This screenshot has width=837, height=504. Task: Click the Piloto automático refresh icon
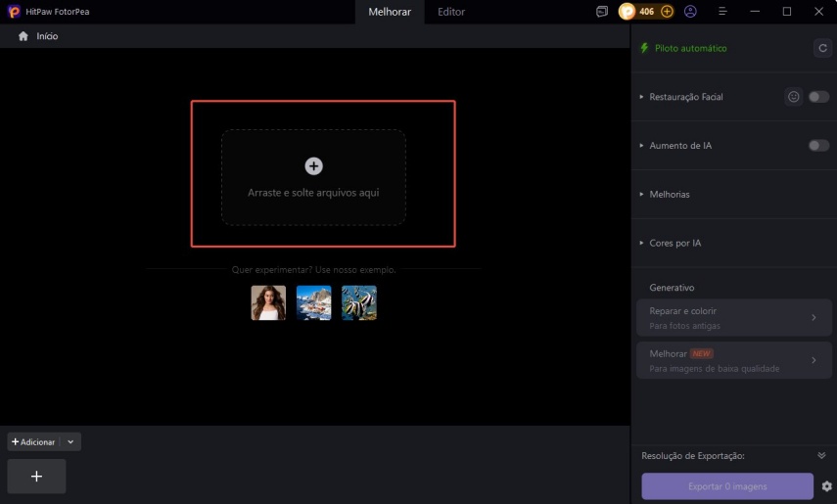pos(822,48)
